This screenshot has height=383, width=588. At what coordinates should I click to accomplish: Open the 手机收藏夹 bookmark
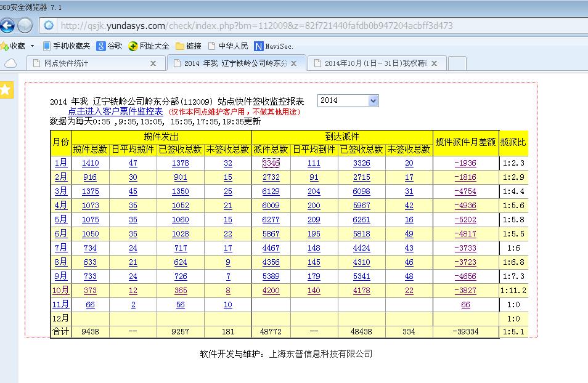(x=67, y=46)
